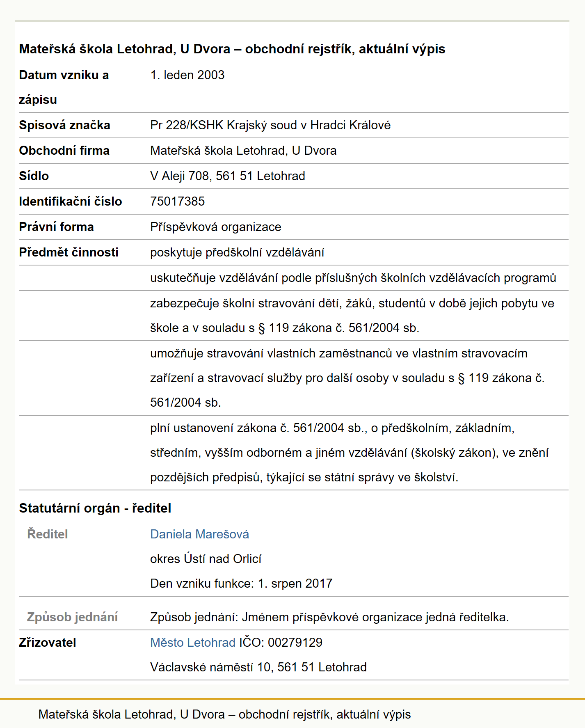Open the Město Letohrad link
The height and width of the screenshot is (728, 585).
coord(193,642)
